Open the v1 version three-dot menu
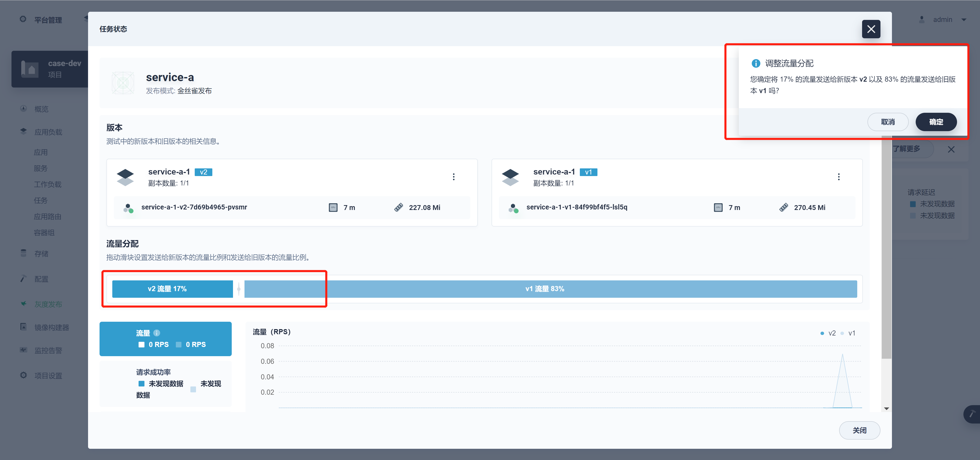980x460 pixels. click(x=838, y=177)
